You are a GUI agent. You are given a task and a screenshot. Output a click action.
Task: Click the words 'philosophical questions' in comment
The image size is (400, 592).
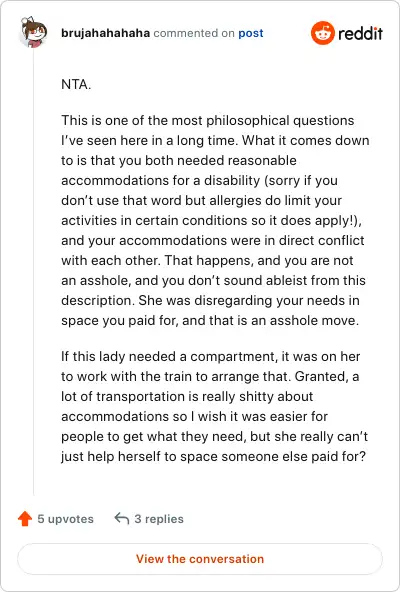click(280, 120)
